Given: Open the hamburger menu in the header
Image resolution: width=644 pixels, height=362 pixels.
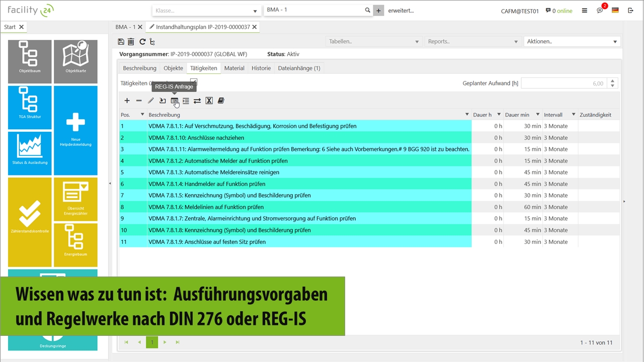Looking at the screenshot, I should point(584,11).
